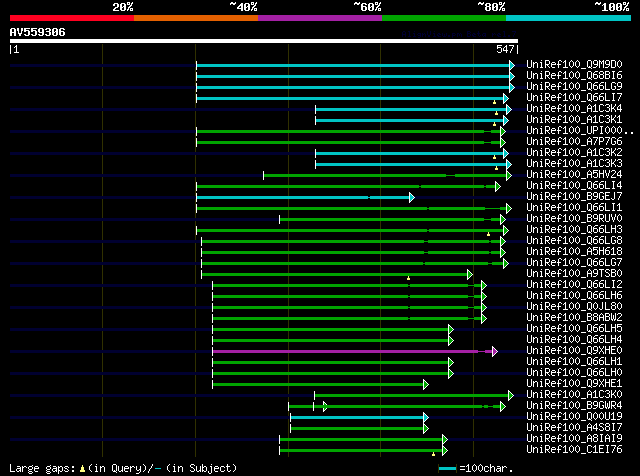Select the UniRef100_A7P7G6 label
The width and height of the screenshot is (640, 476).
[574, 142]
